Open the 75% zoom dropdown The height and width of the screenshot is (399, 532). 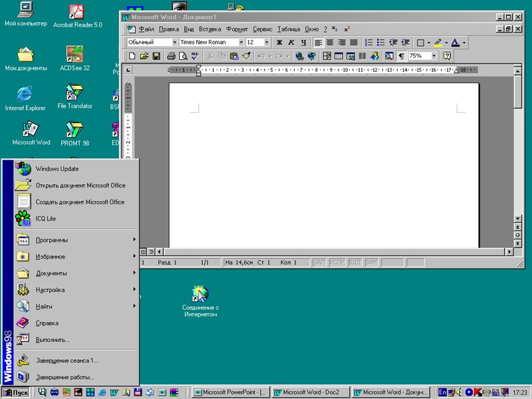(x=434, y=56)
